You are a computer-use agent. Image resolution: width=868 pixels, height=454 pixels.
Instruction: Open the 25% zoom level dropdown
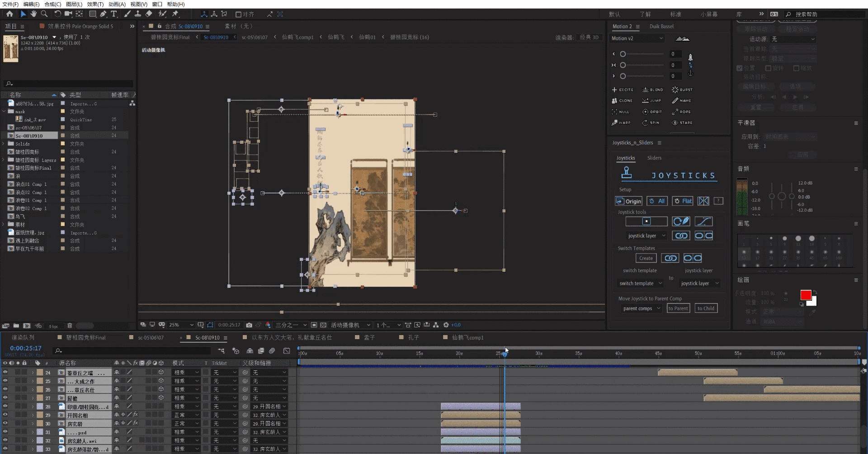(x=181, y=325)
